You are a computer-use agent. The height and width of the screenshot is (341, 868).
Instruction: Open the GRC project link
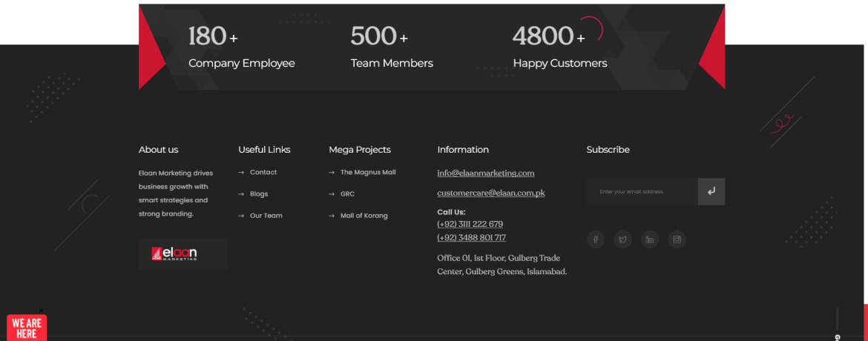click(347, 194)
